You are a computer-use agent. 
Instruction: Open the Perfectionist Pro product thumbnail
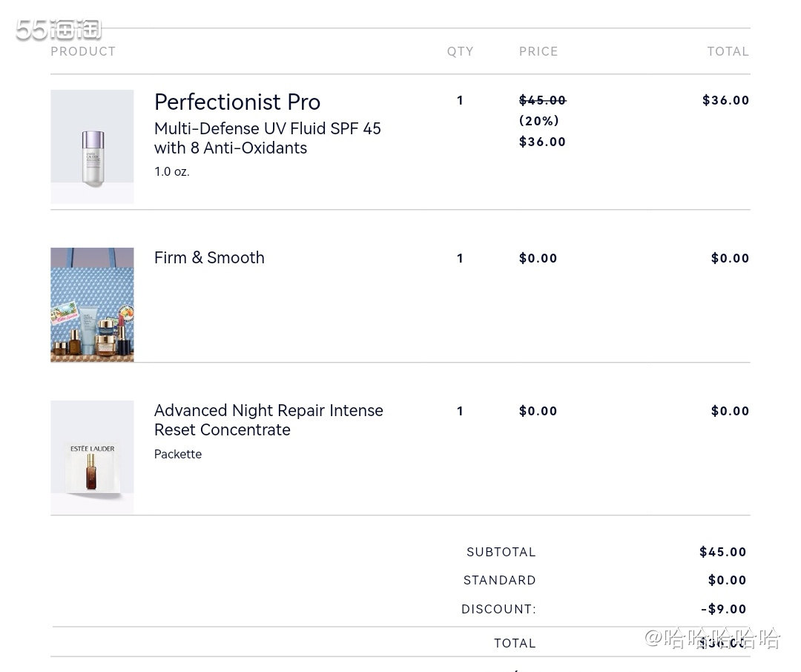click(92, 147)
